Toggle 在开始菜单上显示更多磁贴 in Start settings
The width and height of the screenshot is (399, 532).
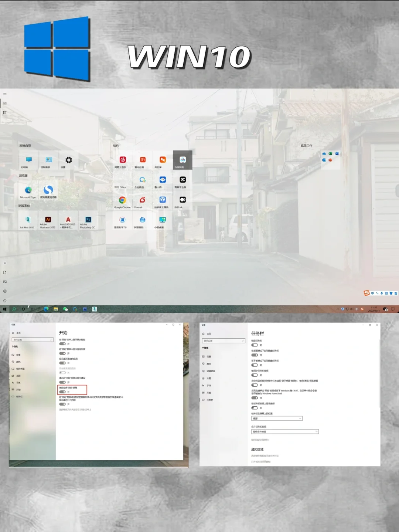62,344
